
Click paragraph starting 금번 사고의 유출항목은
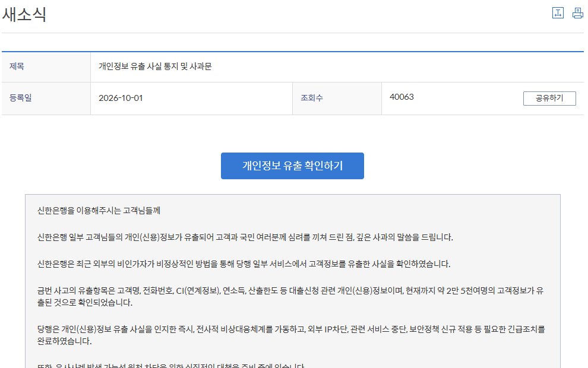point(290,296)
